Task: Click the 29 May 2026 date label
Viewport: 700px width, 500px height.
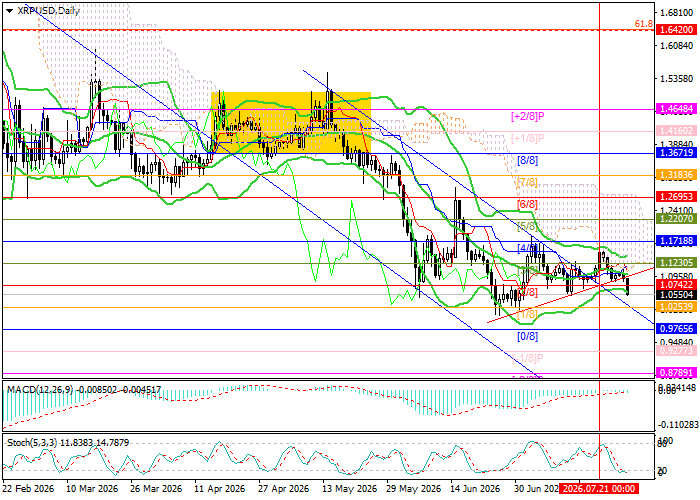Action: 412,489
